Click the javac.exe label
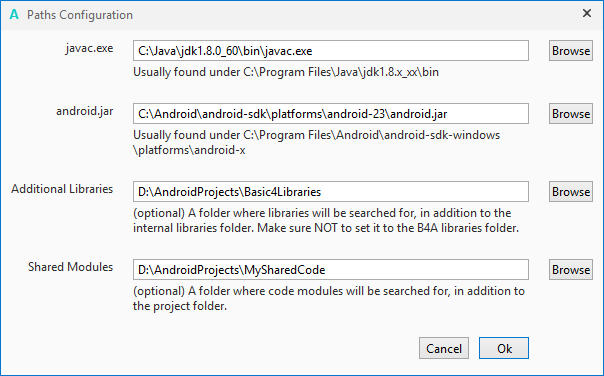Image resolution: width=604 pixels, height=376 pixels. pos(89,48)
